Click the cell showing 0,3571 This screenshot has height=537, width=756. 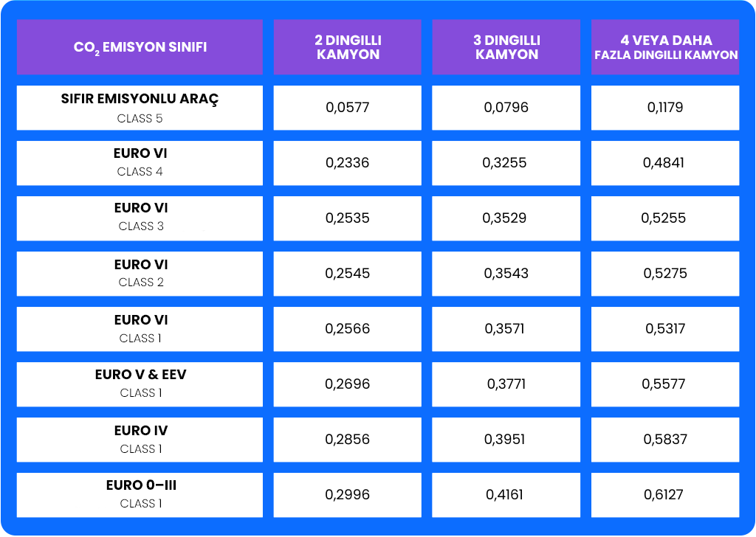pos(506,330)
